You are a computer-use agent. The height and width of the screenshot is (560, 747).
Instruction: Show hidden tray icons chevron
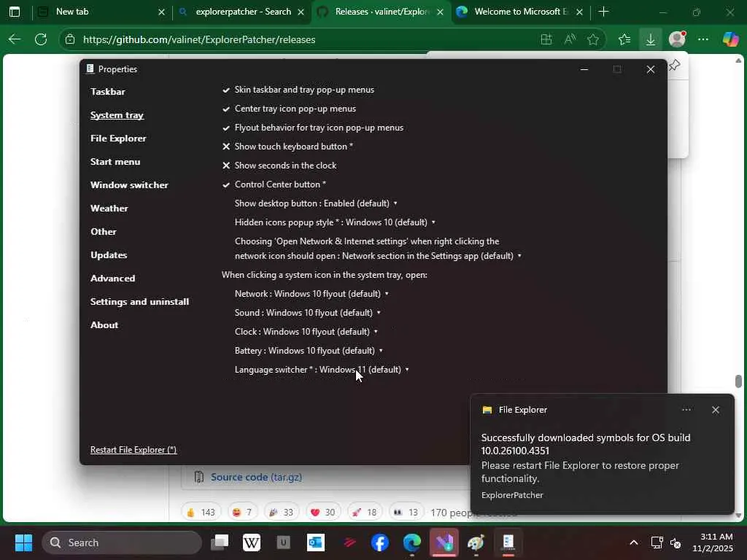634,542
